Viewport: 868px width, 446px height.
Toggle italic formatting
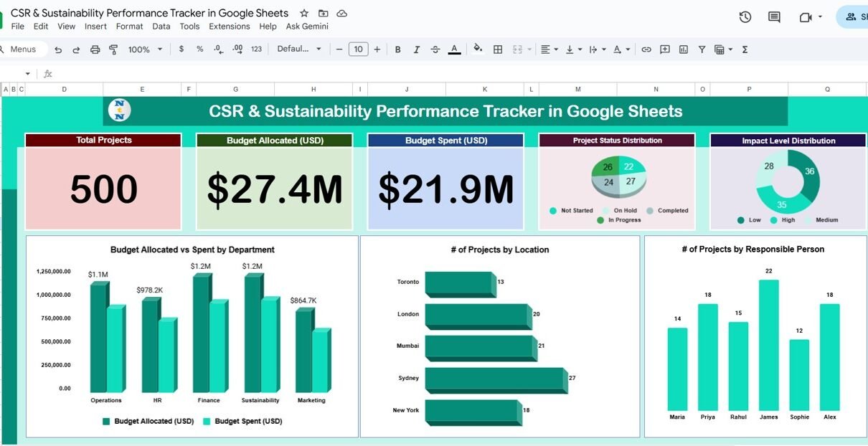(x=417, y=49)
